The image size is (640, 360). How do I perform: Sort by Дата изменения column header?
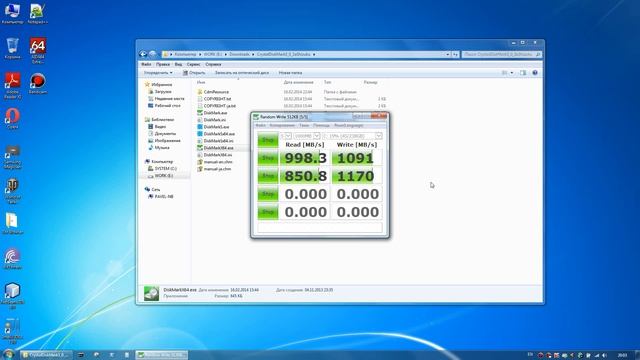point(298,82)
